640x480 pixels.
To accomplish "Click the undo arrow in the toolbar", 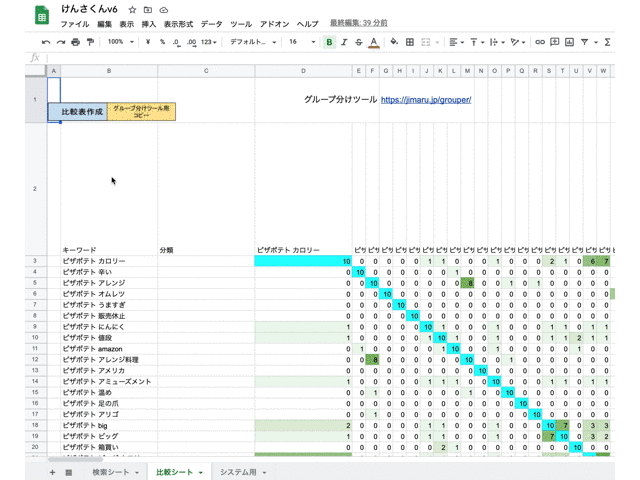I will point(46,42).
